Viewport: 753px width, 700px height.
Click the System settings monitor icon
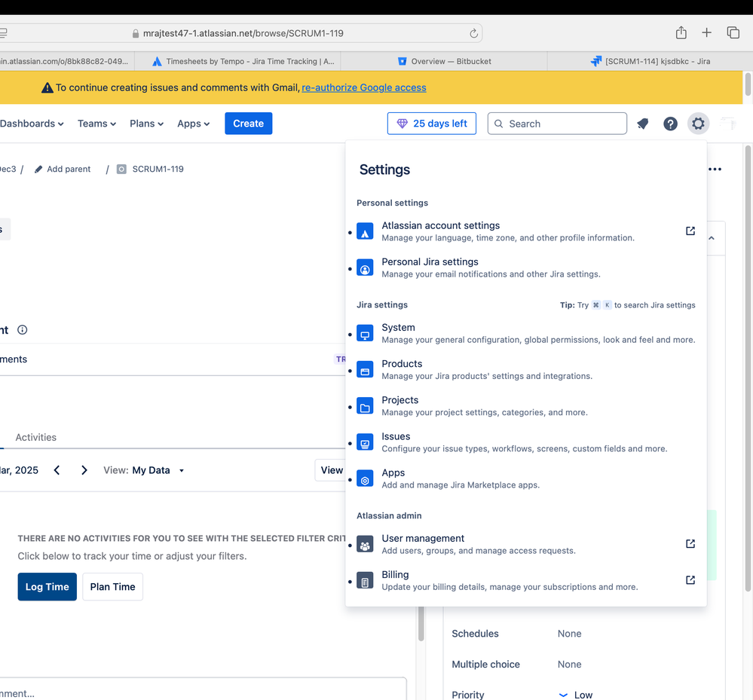pyautogui.click(x=365, y=333)
